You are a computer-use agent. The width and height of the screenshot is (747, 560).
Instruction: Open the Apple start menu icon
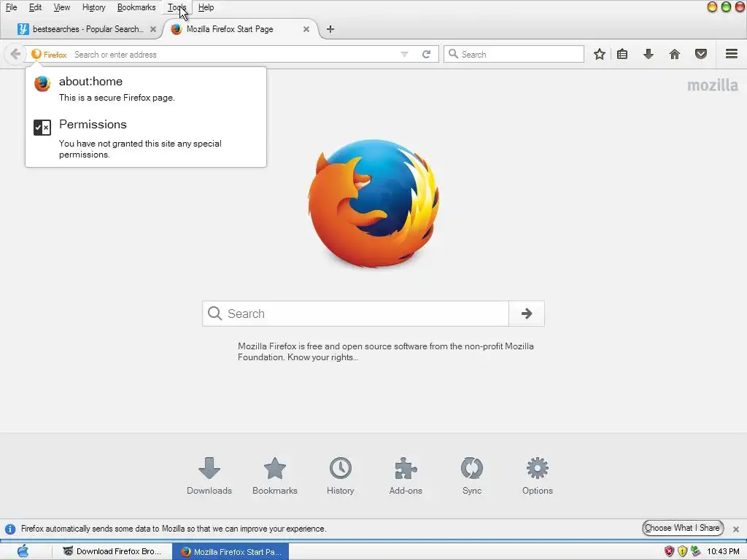(x=23, y=551)
